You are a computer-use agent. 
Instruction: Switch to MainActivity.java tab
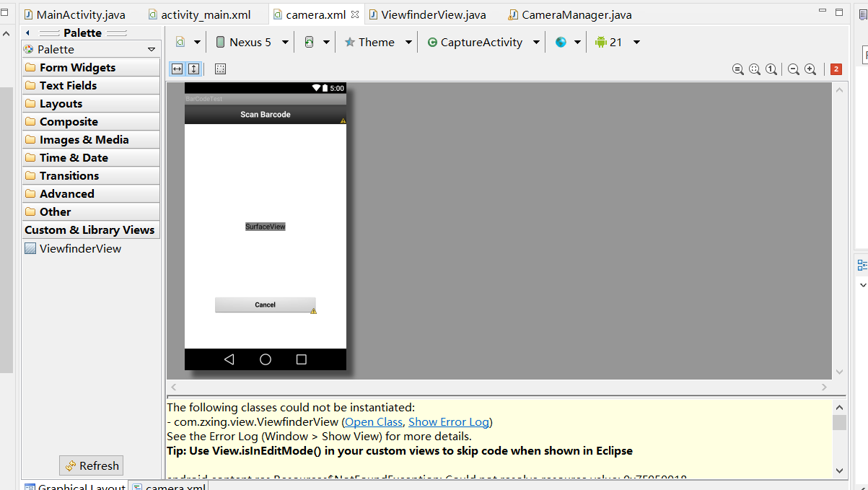tap(75, 14)
